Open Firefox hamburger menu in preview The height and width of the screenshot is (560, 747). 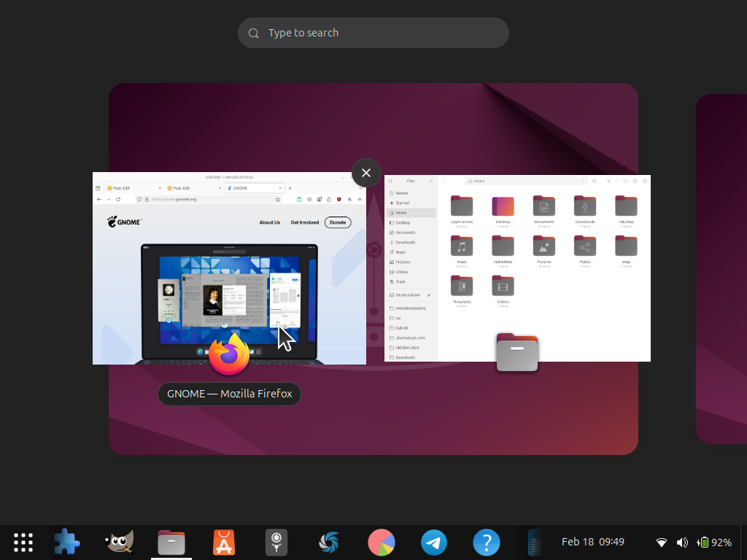(x=360, y=200)
